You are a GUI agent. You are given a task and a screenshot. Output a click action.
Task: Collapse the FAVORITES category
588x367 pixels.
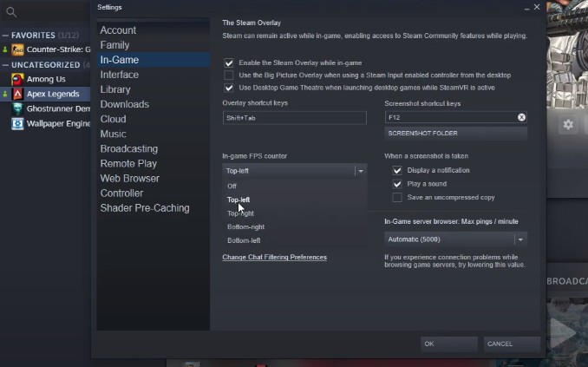click(x=5, y=36)
